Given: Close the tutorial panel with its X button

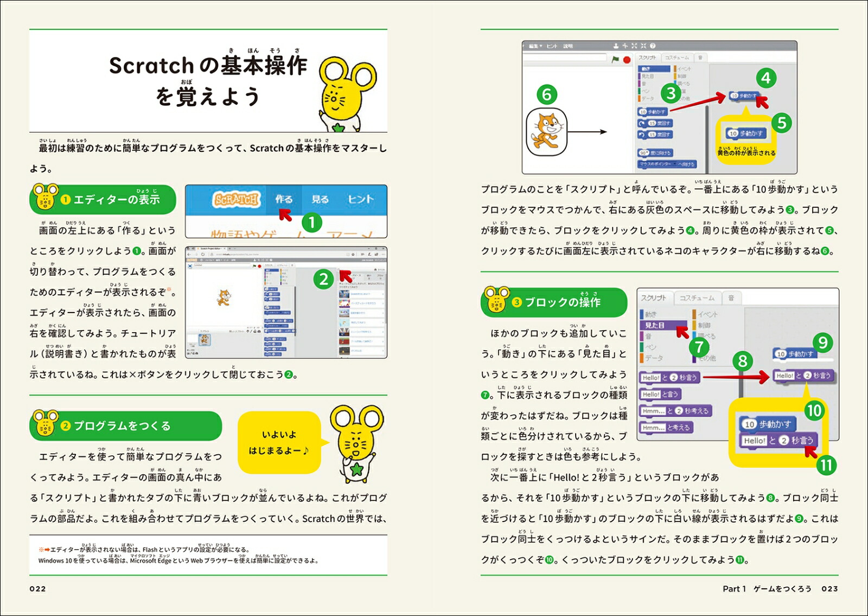Looking at the screenshot, I should tap(339, 269).
